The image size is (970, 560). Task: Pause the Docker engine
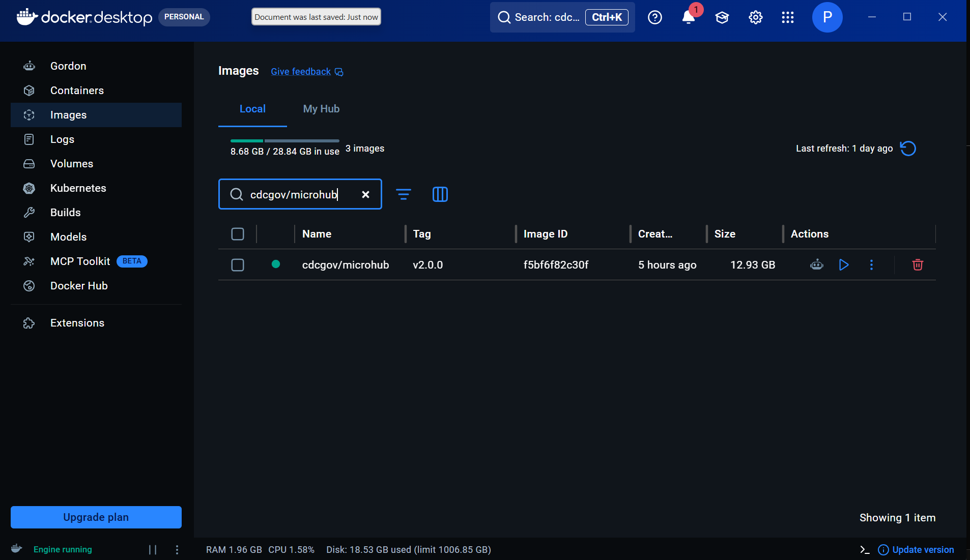click(153, 550)
